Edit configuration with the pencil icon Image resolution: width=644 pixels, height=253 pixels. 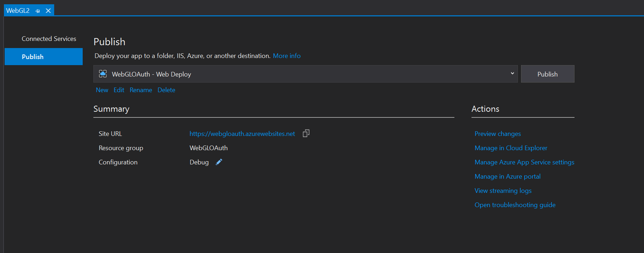tap(219, 162)
